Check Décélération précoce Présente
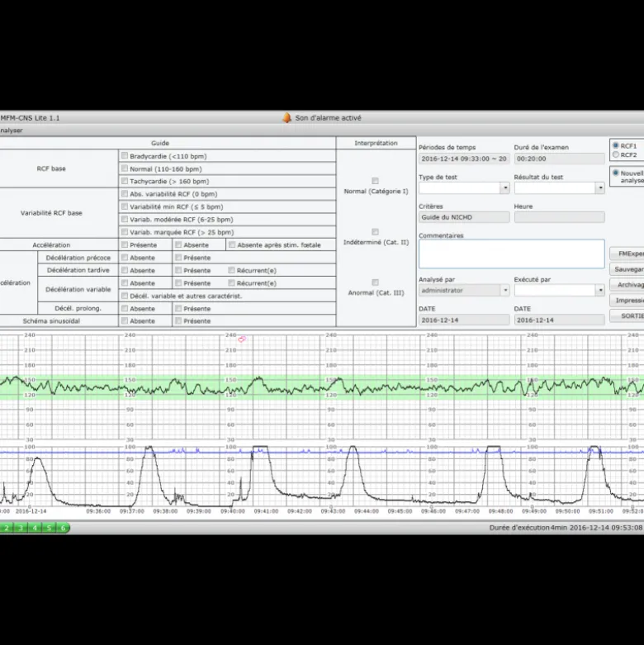The image size is (644, 645). coord(178,257)
